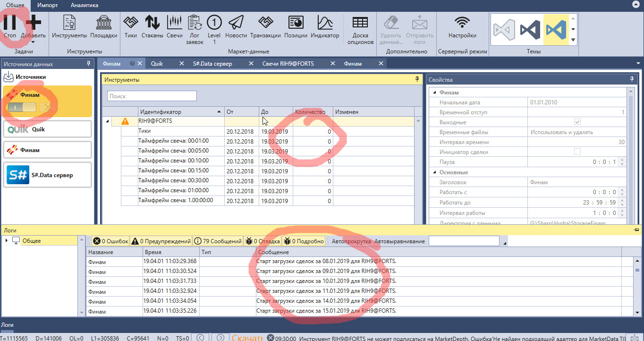Select the blue highlighted Visual Studio theme
The height and width of the screenshot is (341, 644).
click(556, 30)
